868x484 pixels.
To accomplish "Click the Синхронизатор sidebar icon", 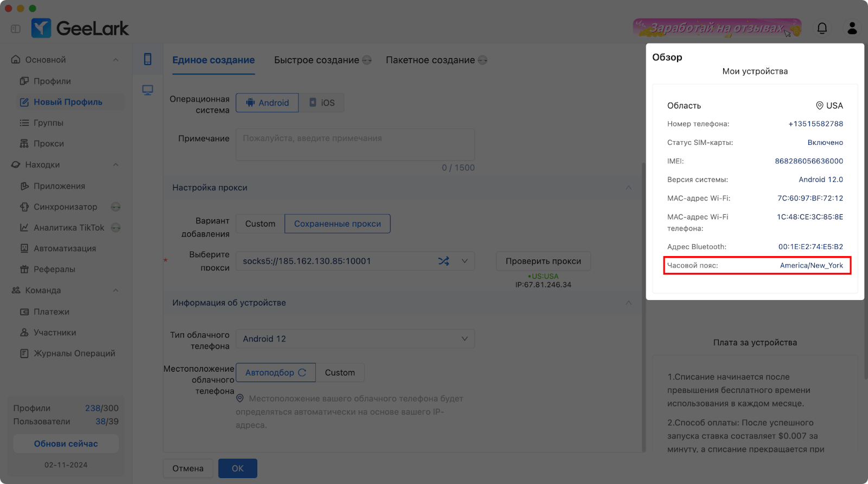I will (24, 207).
